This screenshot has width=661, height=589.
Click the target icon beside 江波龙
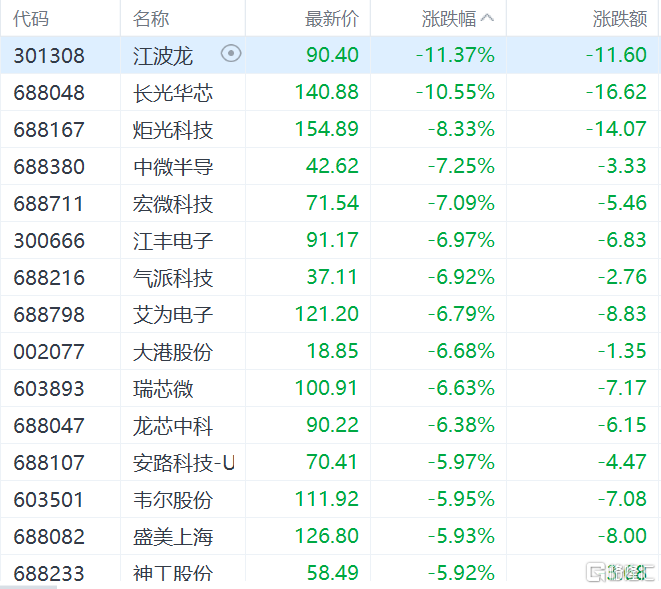[x=231, y=54]
